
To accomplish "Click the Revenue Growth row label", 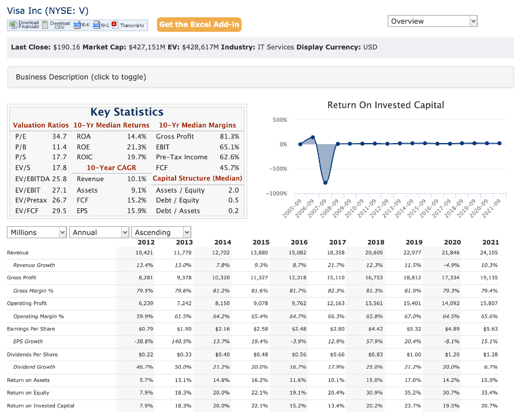I will [34, 265].
